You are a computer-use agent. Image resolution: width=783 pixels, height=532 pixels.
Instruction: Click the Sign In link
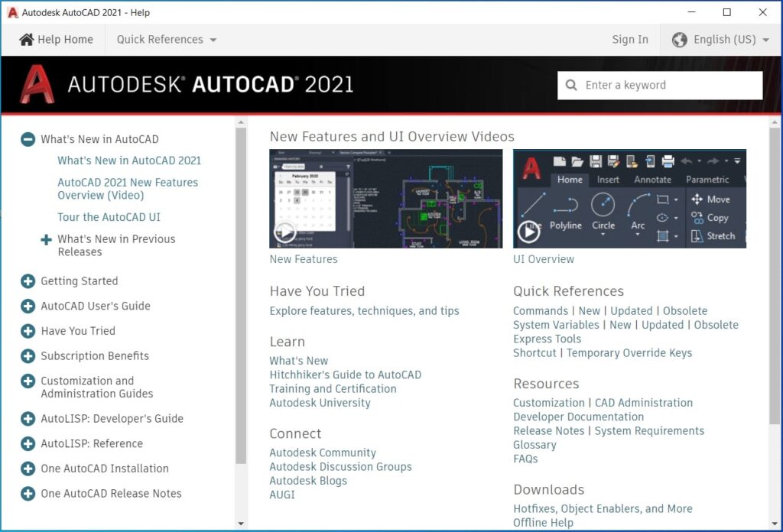(630, 40)
